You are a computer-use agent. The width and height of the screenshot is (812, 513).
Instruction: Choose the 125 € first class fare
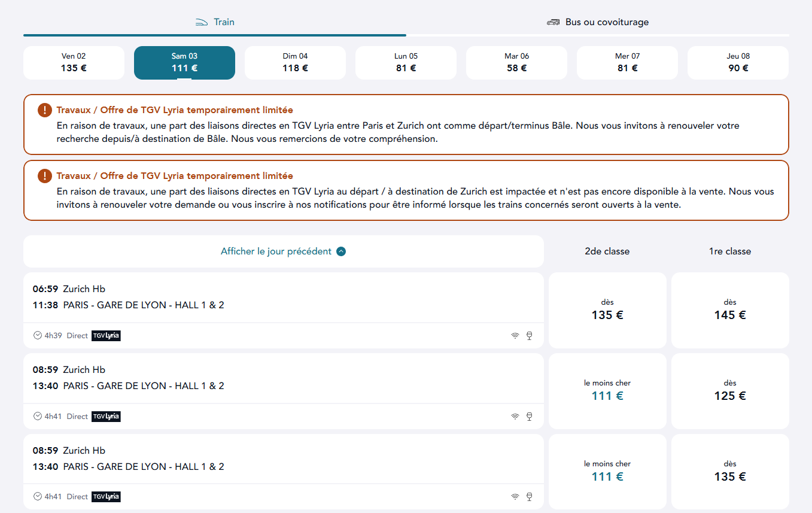click(730, 391)
